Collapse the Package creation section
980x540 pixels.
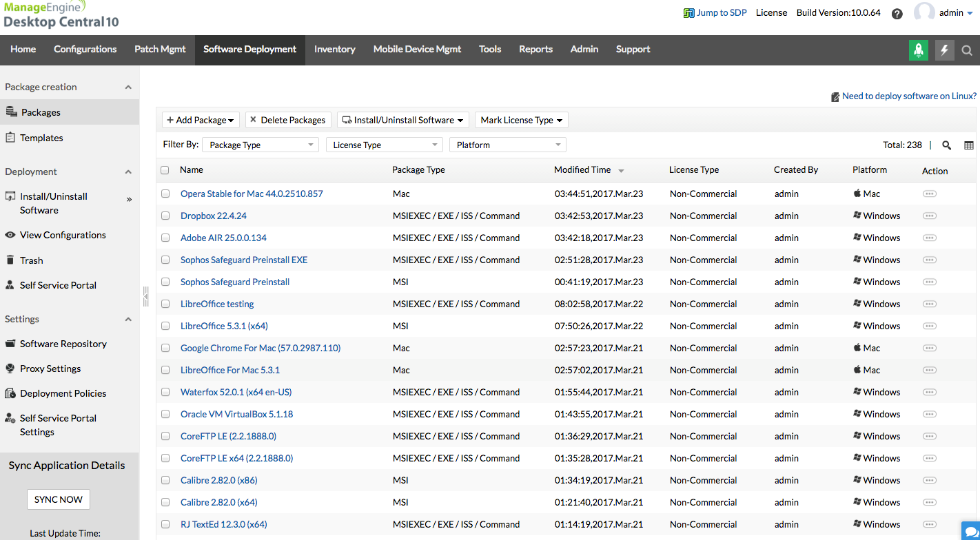click(x=128, y=87)
